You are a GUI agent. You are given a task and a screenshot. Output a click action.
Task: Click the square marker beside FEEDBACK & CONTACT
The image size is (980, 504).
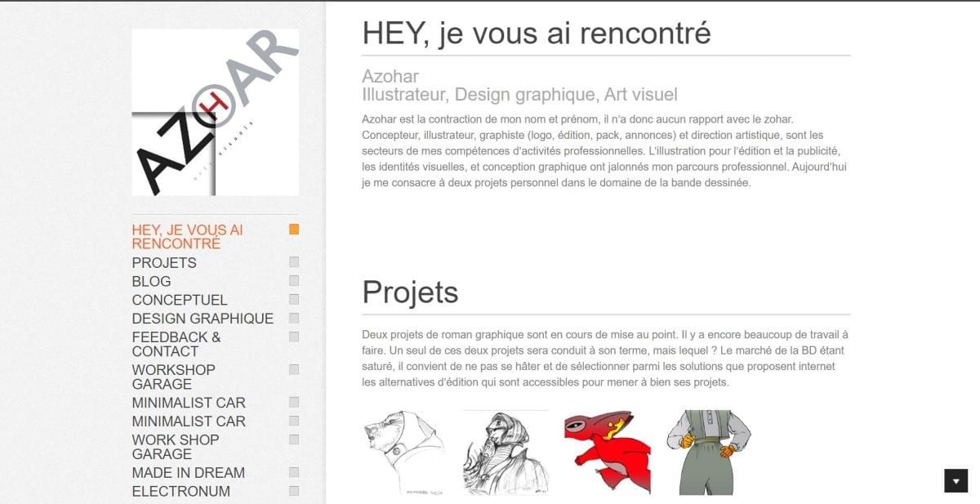(x=292, y=337)
